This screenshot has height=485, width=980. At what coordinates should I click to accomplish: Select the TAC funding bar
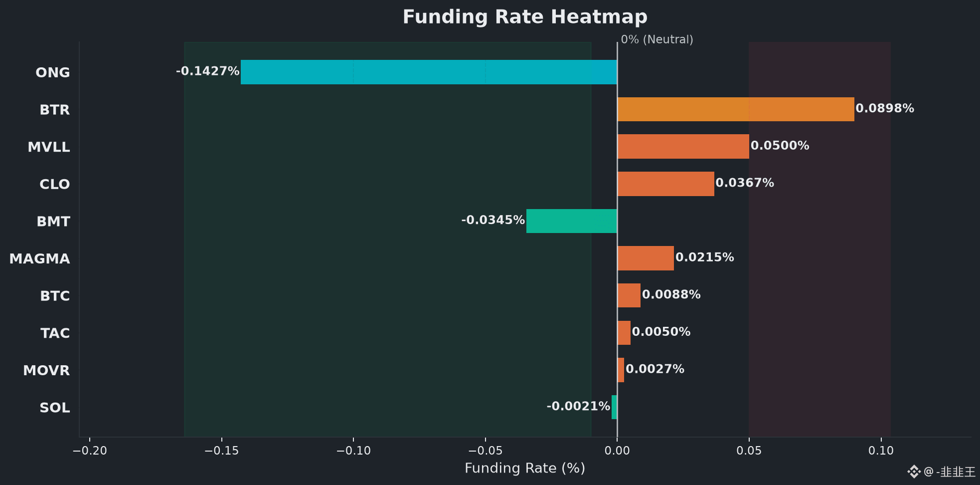coord(624,333)
